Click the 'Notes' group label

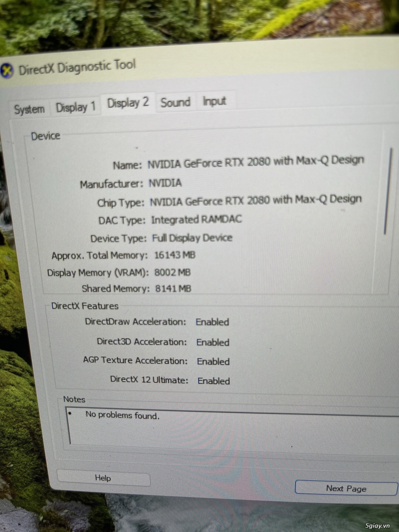pyautogui.click(x=74, y=399)
